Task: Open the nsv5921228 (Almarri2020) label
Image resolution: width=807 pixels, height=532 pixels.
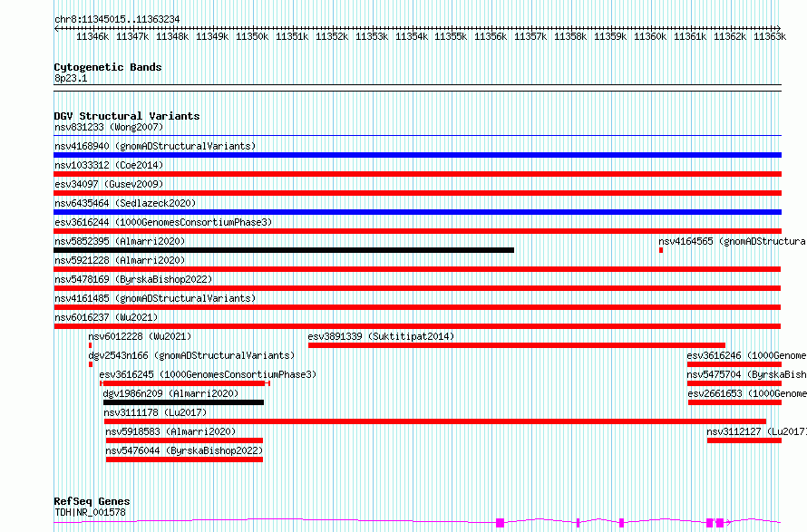Action: 120,260
